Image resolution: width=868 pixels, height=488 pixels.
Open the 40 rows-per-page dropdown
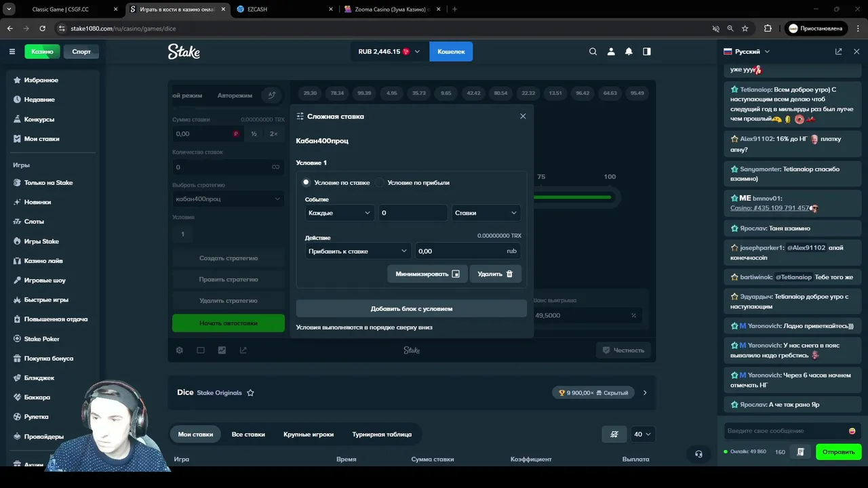(643, 434)
